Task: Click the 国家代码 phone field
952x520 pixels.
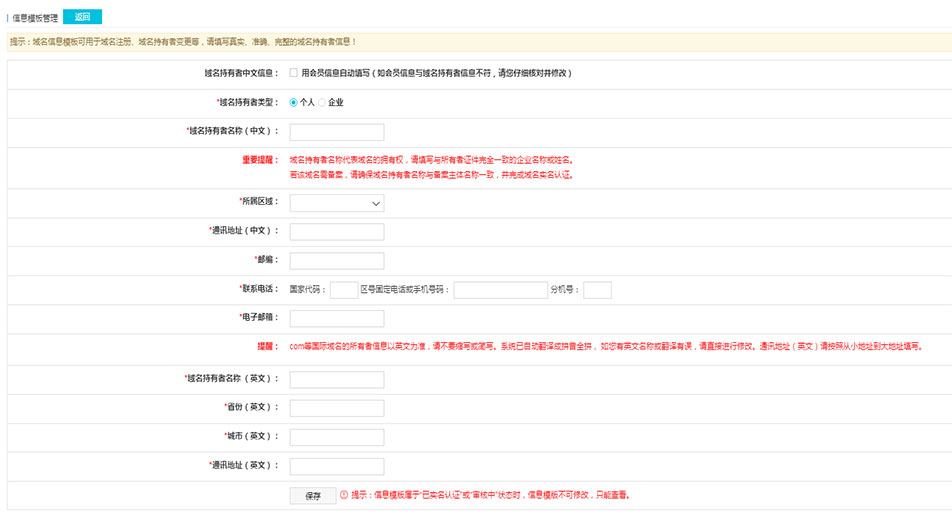Action: click(343, 290)
